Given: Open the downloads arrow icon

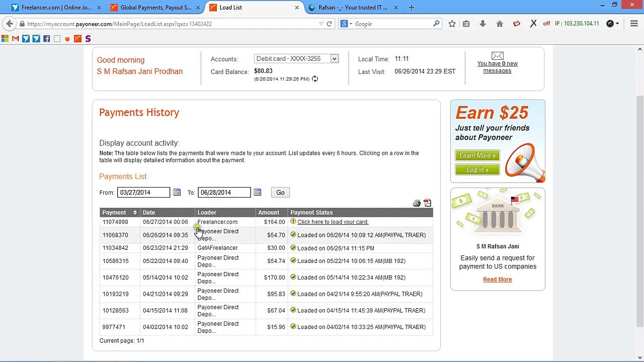Looking at the screenshot, I should pos(482,24).
